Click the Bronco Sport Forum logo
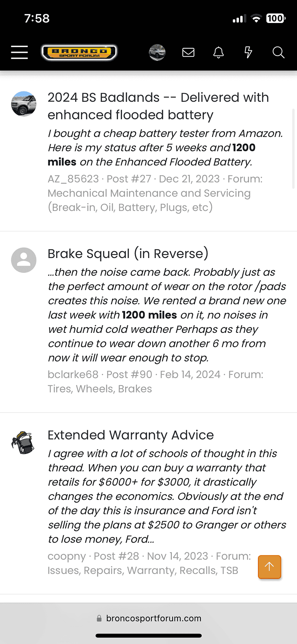This screenshot has width=297, height=644. click(x=79, y=52)
